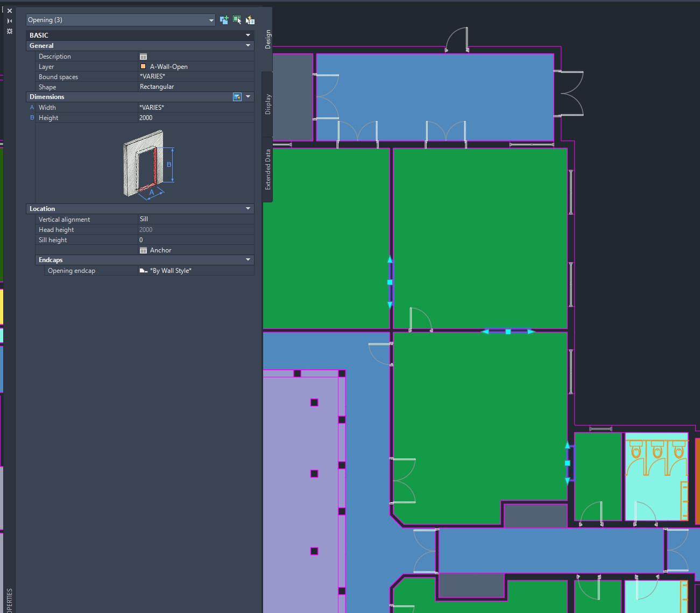
Task: Open the Quick Select tool
Action: (250, 20)
